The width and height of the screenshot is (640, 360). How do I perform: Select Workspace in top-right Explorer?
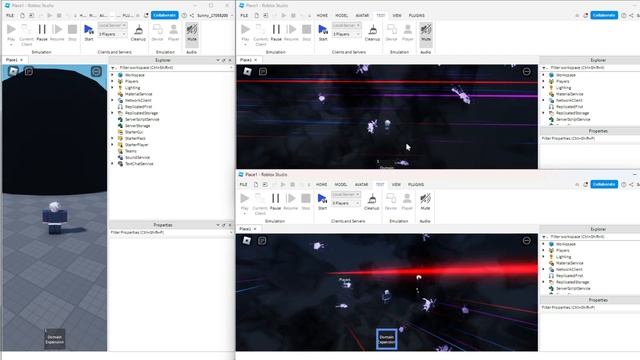pos(566,75)
